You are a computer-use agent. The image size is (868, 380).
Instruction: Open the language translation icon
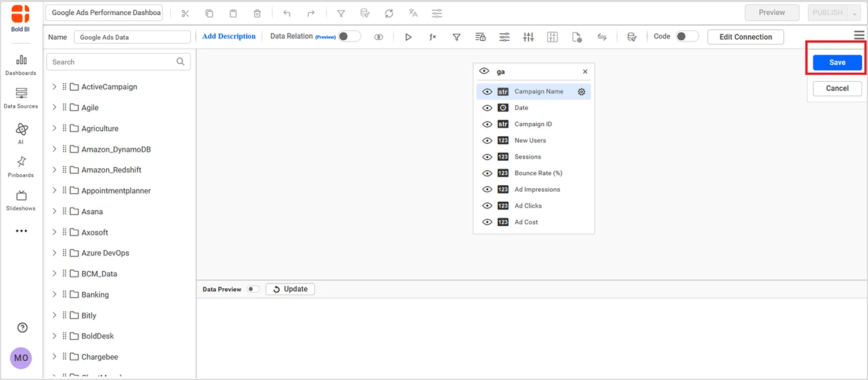click(413, 13)
